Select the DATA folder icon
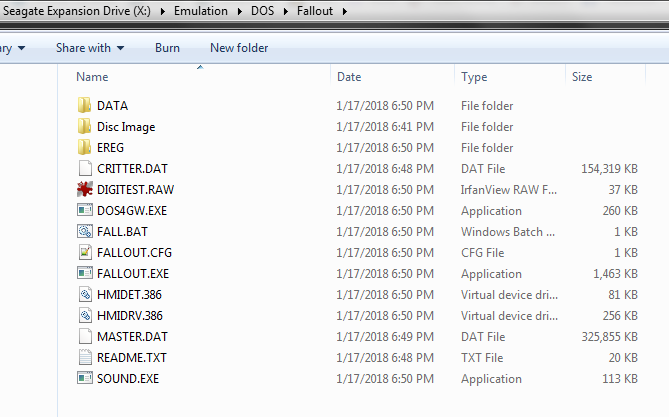This screenshot has width=669, height=417. click(x=84, y=105)
